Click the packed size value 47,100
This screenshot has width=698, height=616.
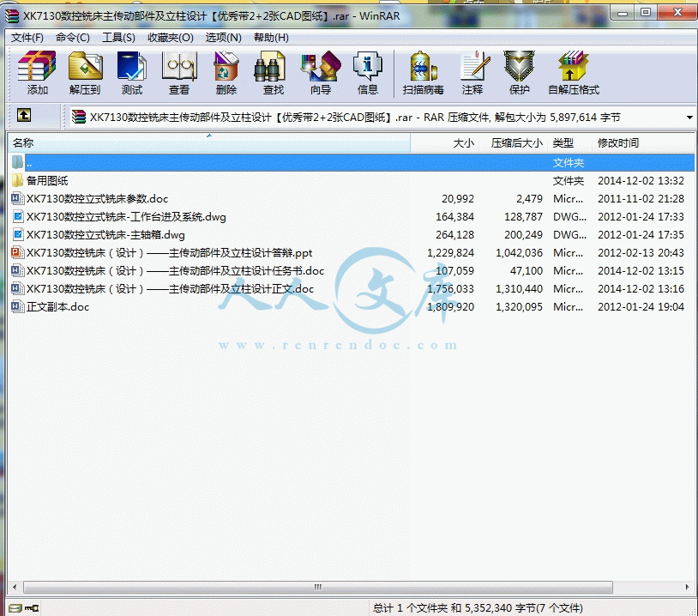(527, 271)
